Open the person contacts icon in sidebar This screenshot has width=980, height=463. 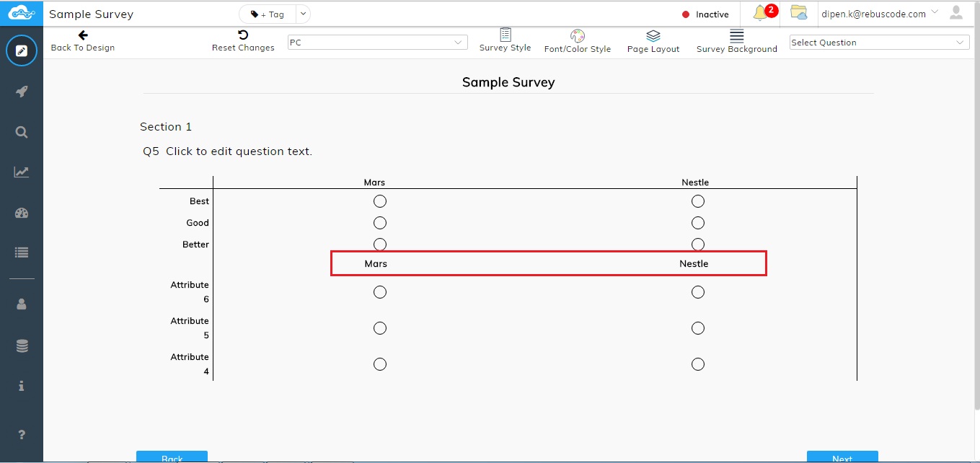pyautogui.click(x=22, y=304)
